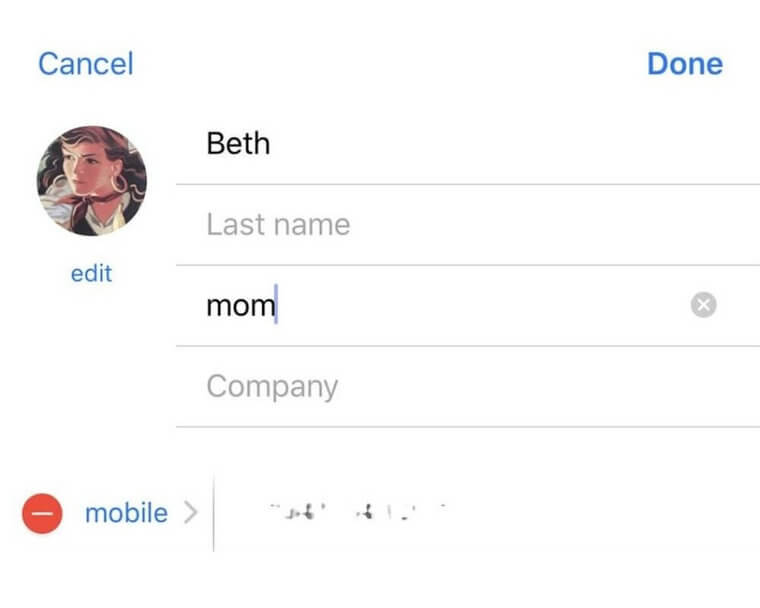The height and width of the screenshot is (608, 760).
Task: Erase nickname using the gray circular X
Action: 703,305
